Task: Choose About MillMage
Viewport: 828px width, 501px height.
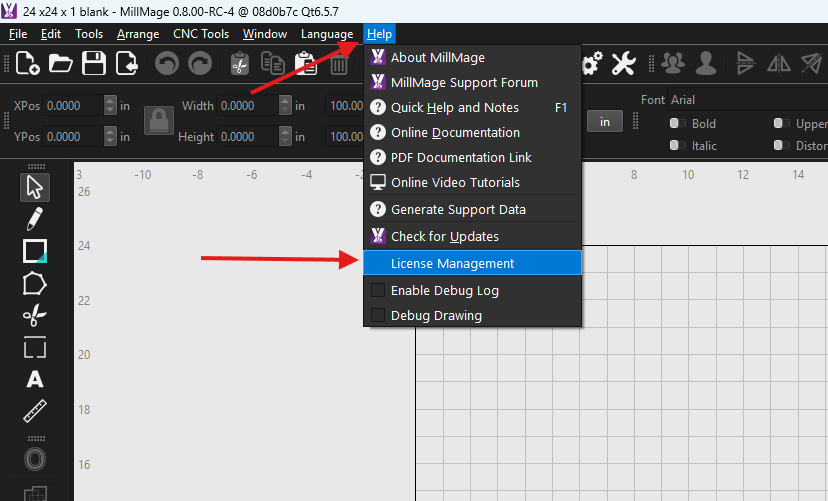Action: click(x=473, y=58)
